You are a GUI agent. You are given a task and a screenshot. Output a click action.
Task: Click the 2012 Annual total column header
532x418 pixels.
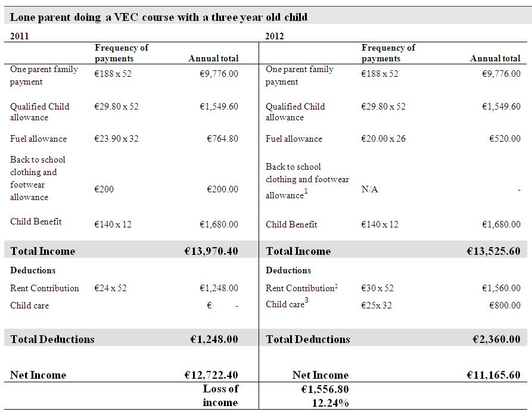pyautogui.click(x=495, y=58)
